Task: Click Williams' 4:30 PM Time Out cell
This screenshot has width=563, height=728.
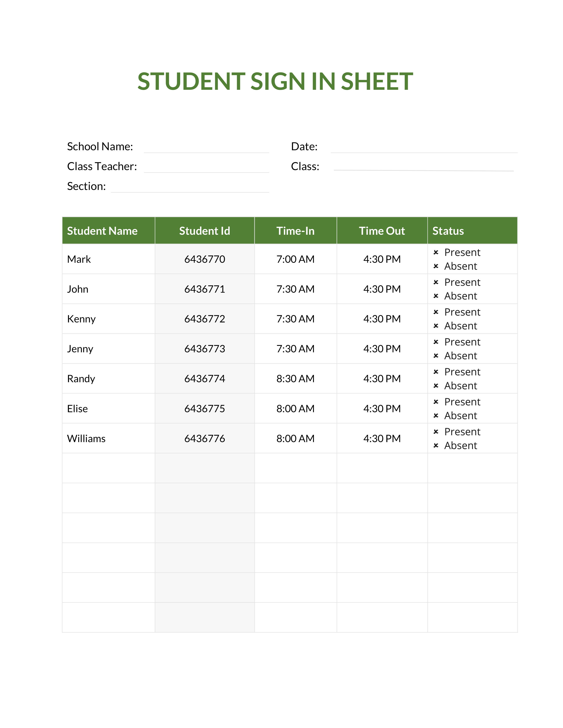Action: point(382,438)
